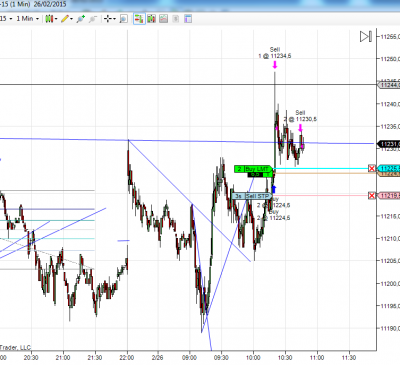Open the Data Series icon
Screen dimensions: 400x365
(x=151, y=19)
